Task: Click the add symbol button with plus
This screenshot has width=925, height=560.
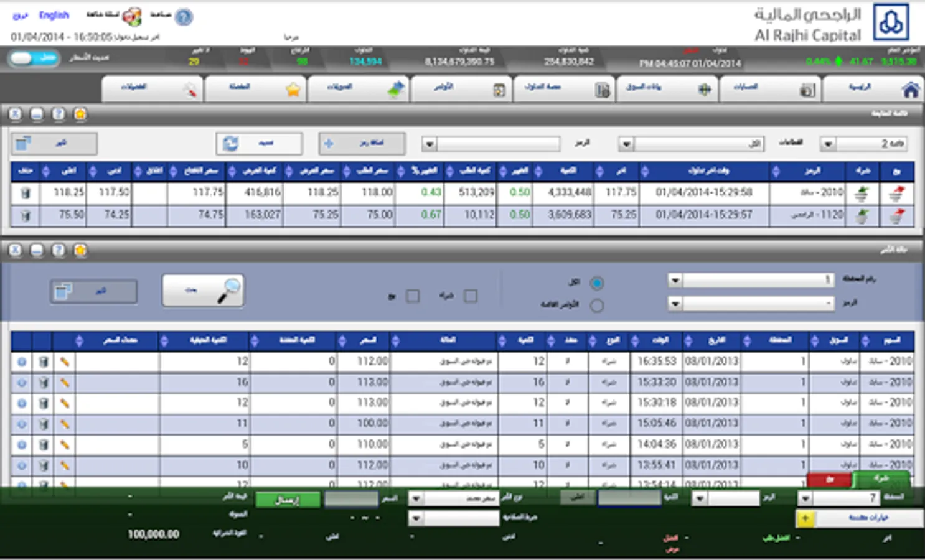Action: 362,144
